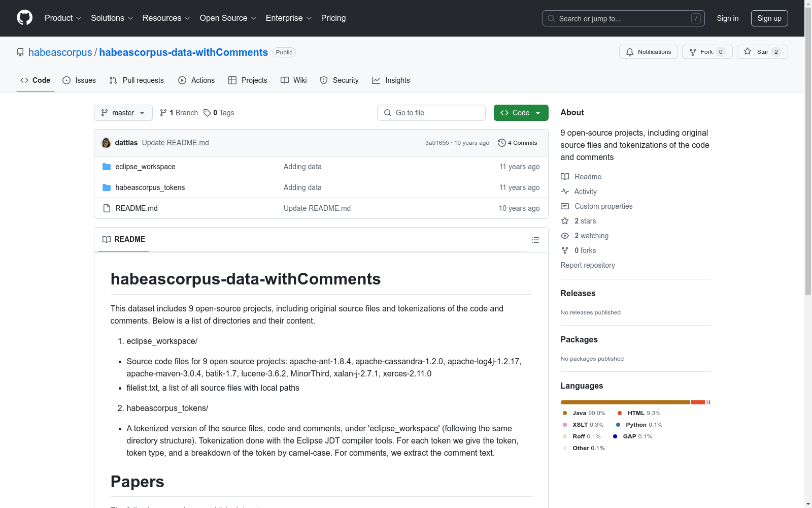
Task: Click the README.md file icon
Action: (107, 208)
